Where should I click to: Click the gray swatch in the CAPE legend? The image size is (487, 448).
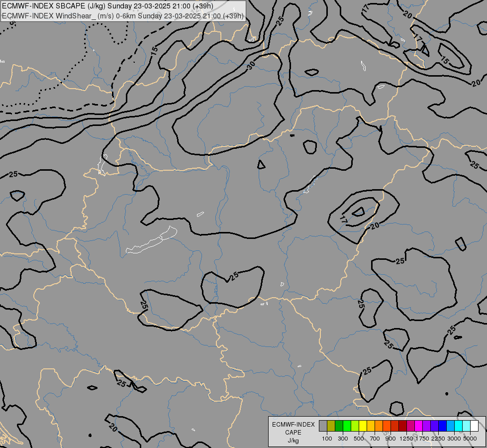pyautogui.click(x=323, y=426)
